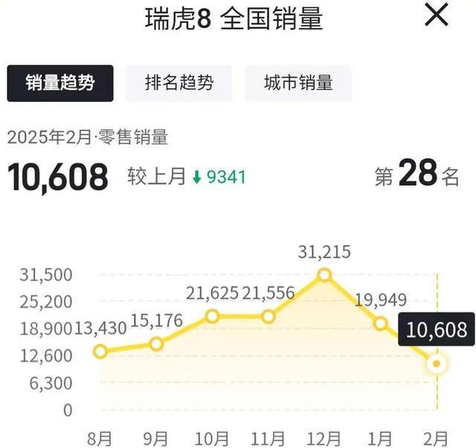This screenshot has width=476, height=448.
Task: Click the 较上月 comparison text
Action: click(x=156, y=176)
